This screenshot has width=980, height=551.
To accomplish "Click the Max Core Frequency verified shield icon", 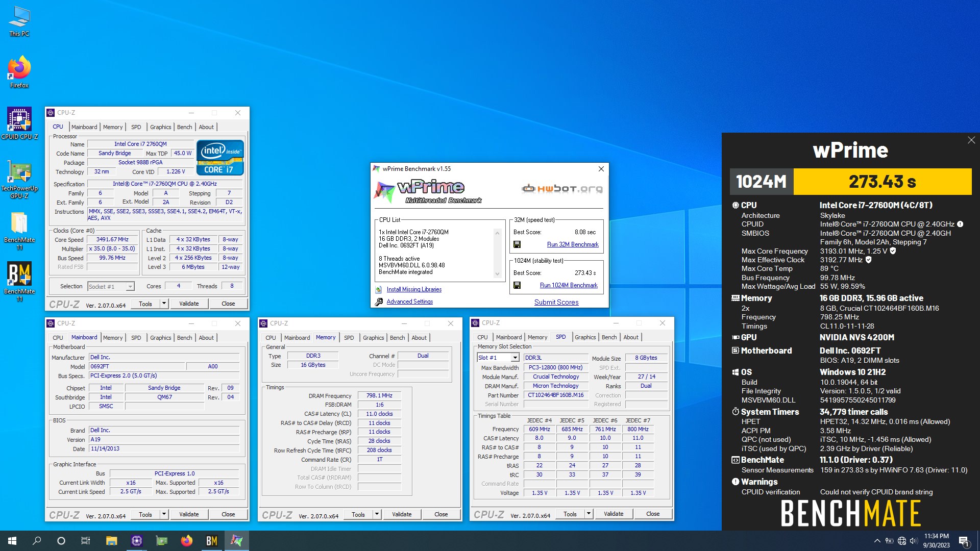I will [893, 251].
